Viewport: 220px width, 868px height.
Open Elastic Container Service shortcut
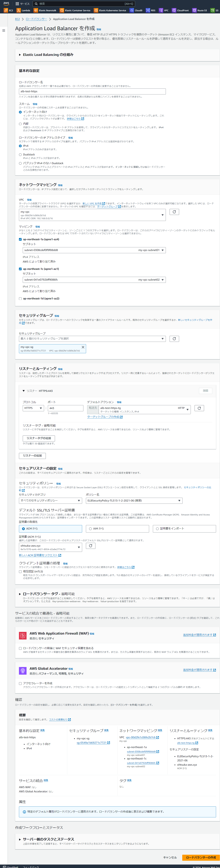click(75, 10)
